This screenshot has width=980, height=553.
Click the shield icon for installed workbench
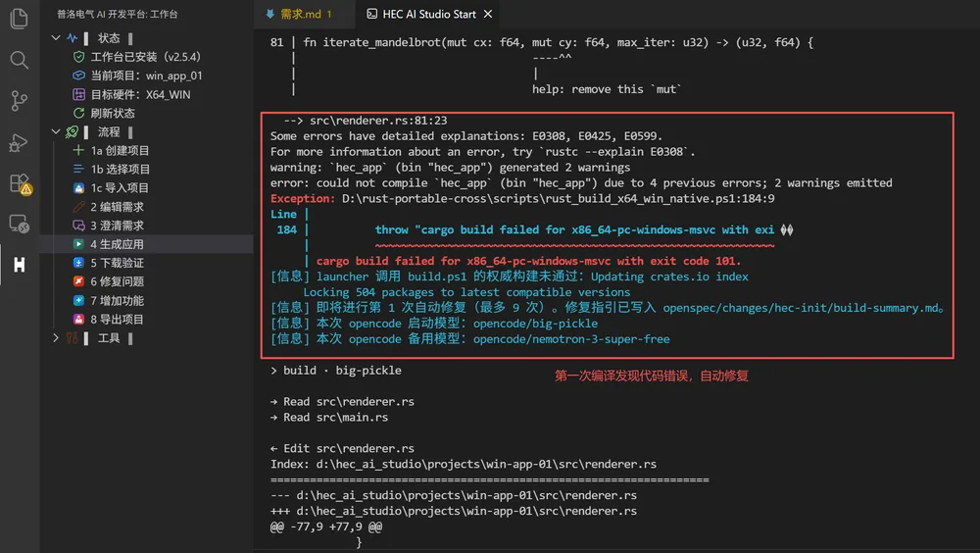[78, 57]
